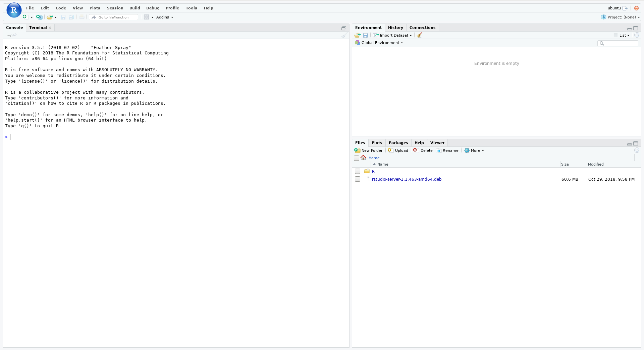Viewport: 644px width, 350px height.
Task: Click the power icon to quit session
Action: (x=636, y=8)
